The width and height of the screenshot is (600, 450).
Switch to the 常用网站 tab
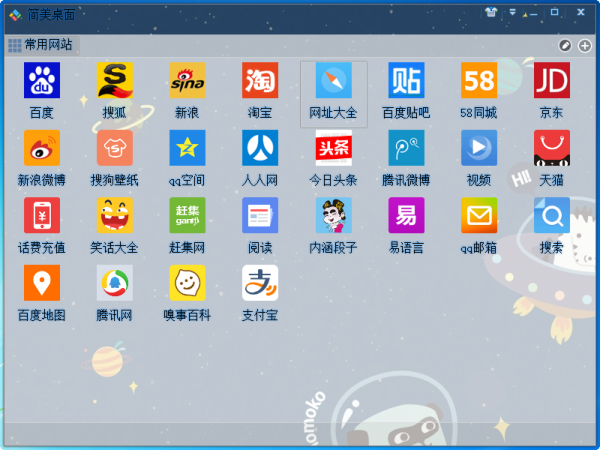pos(41,45)
